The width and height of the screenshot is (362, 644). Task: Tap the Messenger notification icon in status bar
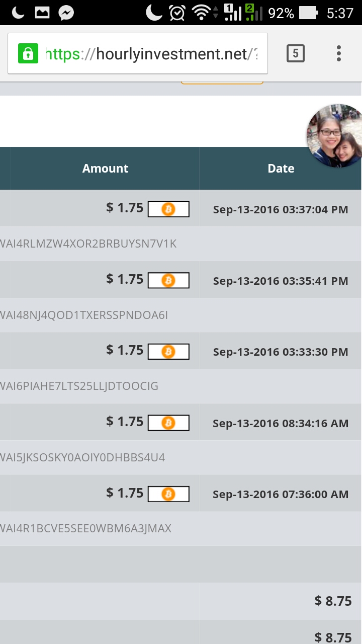[66, 13]
